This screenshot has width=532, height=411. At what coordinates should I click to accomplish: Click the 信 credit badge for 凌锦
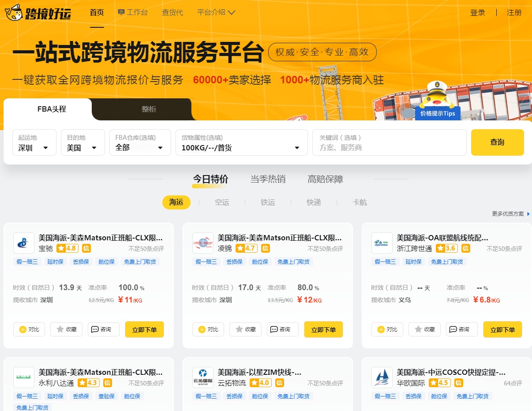(x=265, y=248)
